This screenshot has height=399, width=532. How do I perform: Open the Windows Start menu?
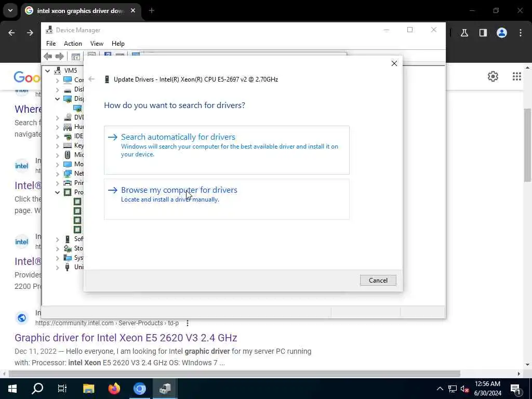(x=12, y=389)
